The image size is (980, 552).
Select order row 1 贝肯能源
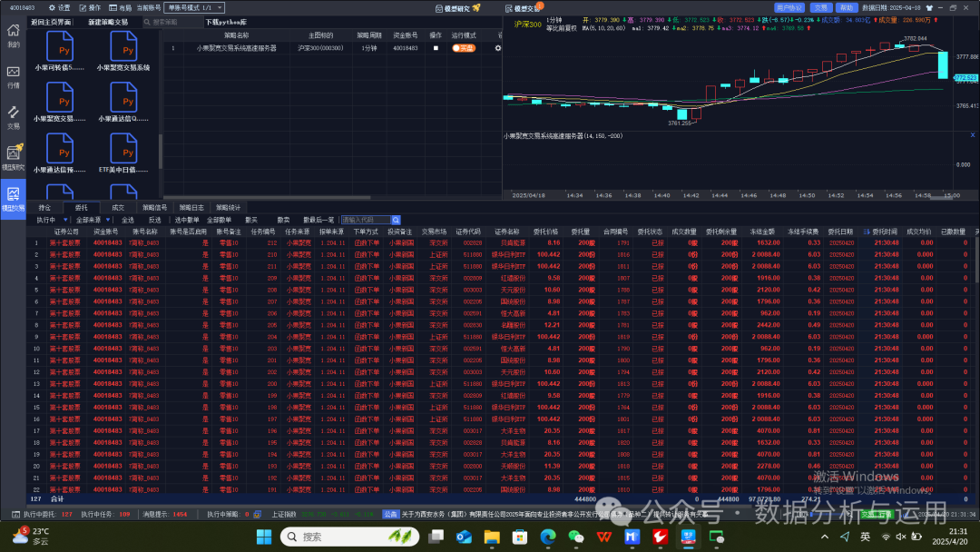pos(500,242)
